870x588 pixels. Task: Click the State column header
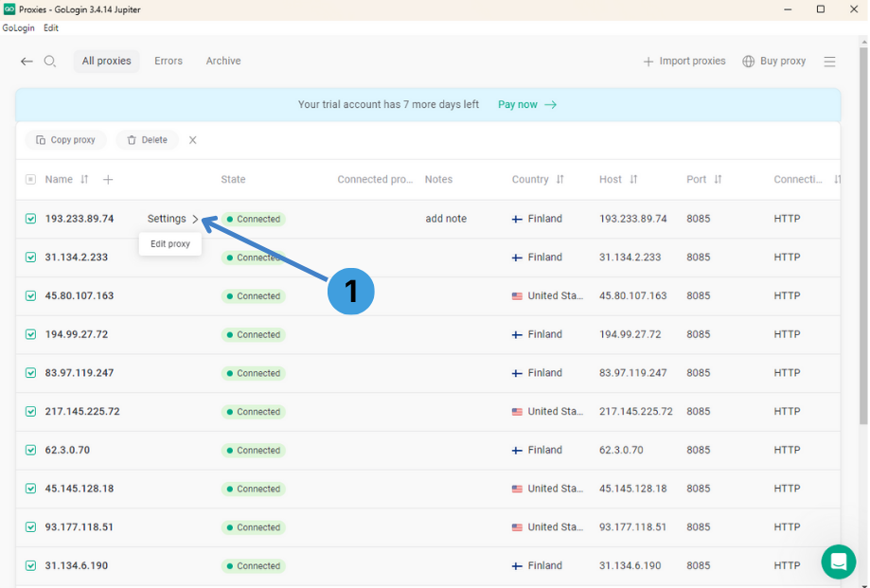pyautogui.click(x=233, y=179)
